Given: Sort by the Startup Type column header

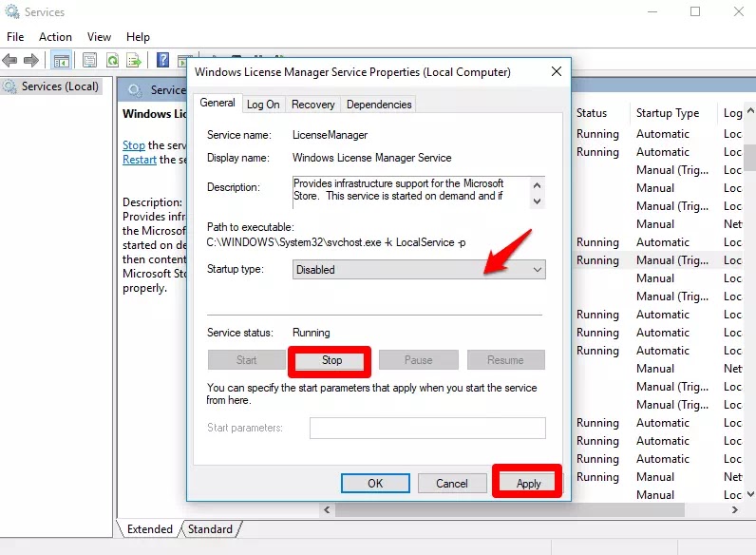Looking at the screenshot, I should point(668,113).
